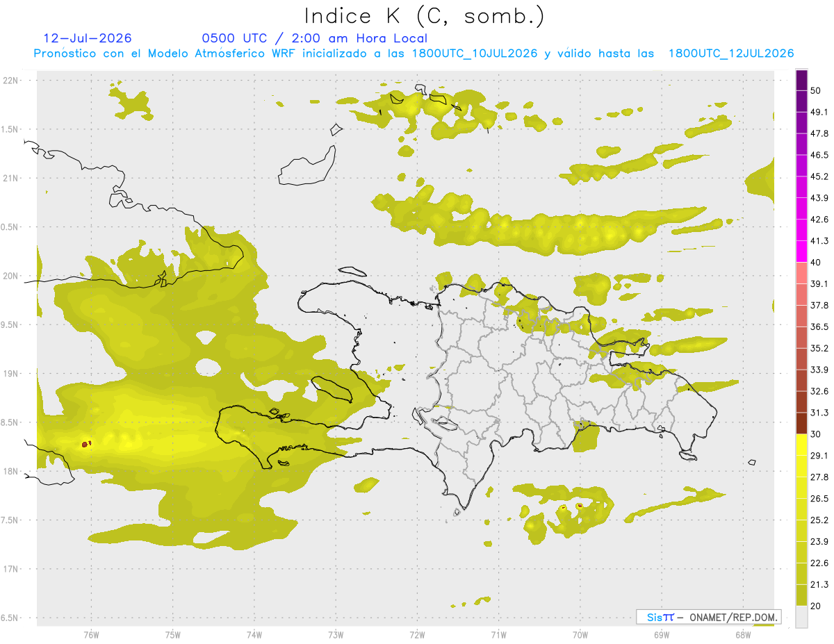Image resolution: width=834 pixels, height=644 pixels.
Task: Click the '68W' longitude axis label
Action: click(x=742, y=635)
